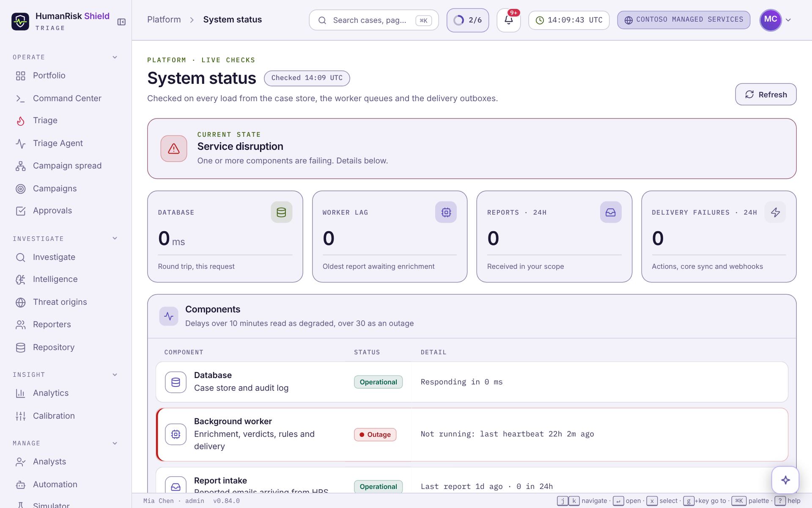Click the floating sparkle assistant button
The width and height of the screenshot is (812, 508).
pyautogui.click(x=785, y=480)
